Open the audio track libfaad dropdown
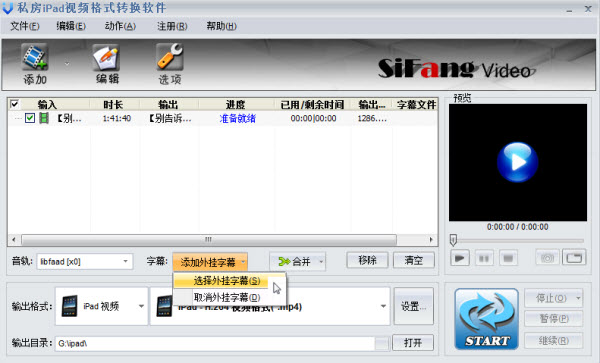600x363 pixels. click(85, 262)
